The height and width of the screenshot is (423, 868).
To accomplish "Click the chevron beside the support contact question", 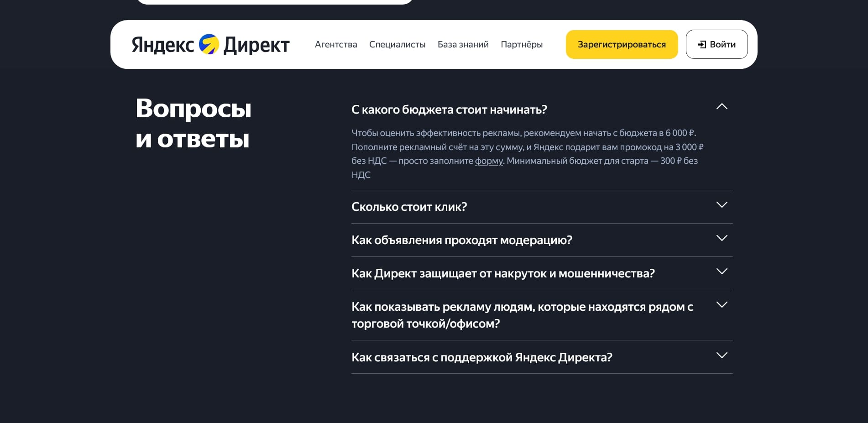I will [722, 355].
